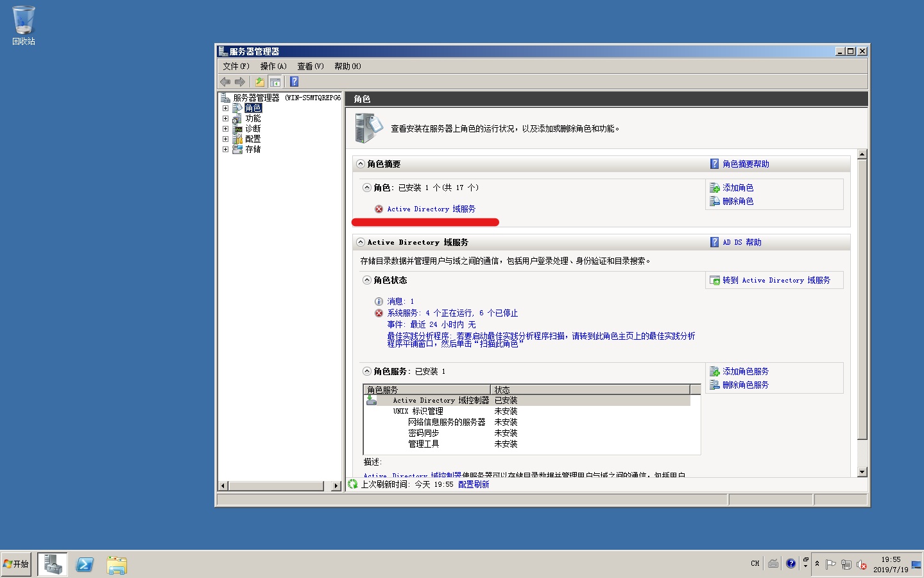Open the 查看(V) menu
Screen dimensions: 924x578
click(310, 66)
